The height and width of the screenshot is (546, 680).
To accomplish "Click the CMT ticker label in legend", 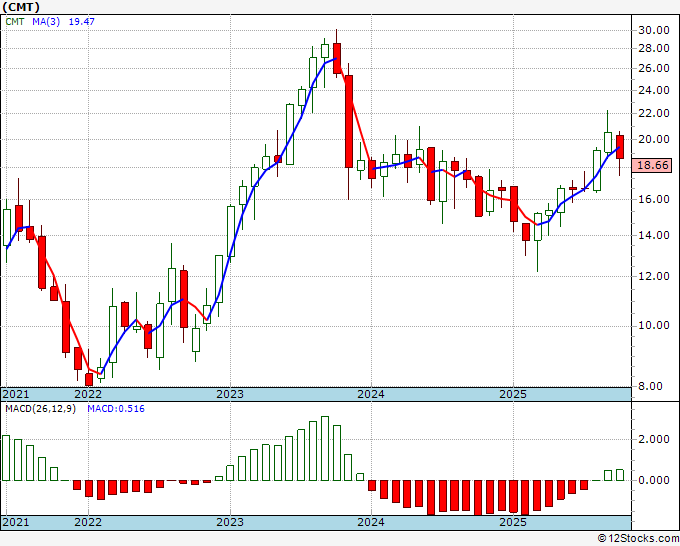I will 15,22.
